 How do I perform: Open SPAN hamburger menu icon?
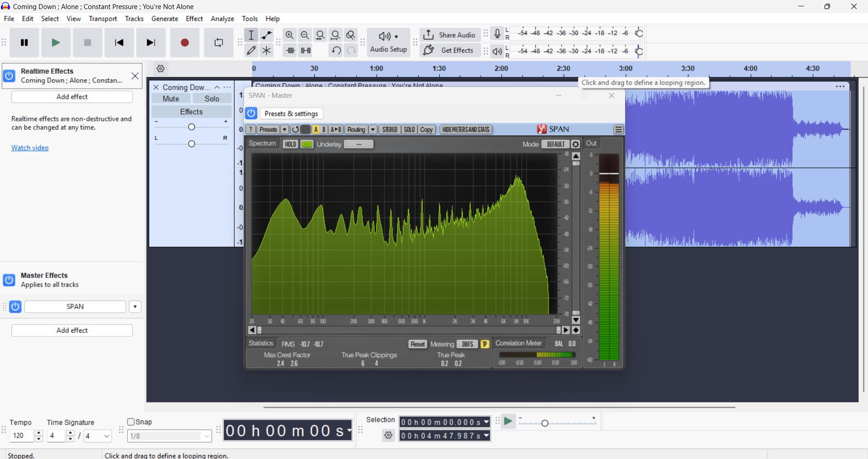[618, 129]
